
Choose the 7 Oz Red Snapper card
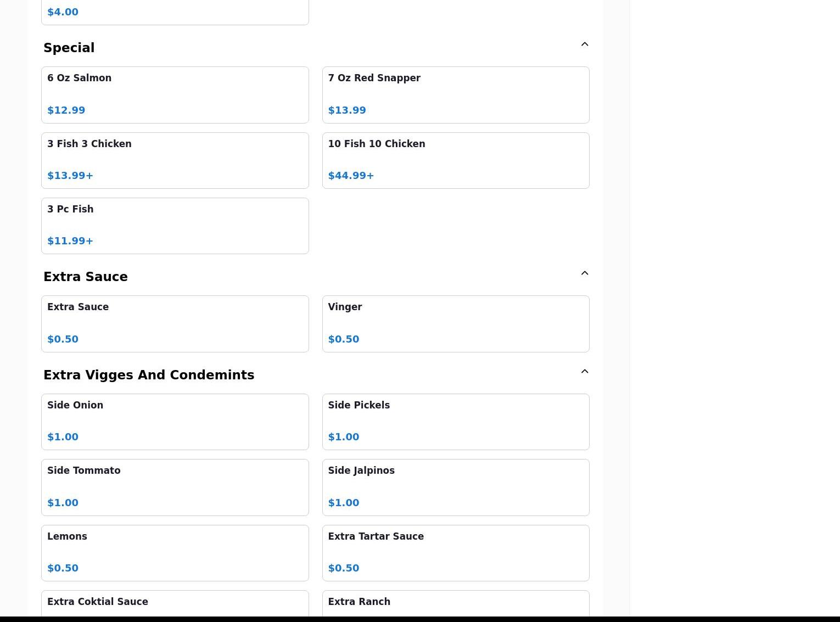point(455,95)
